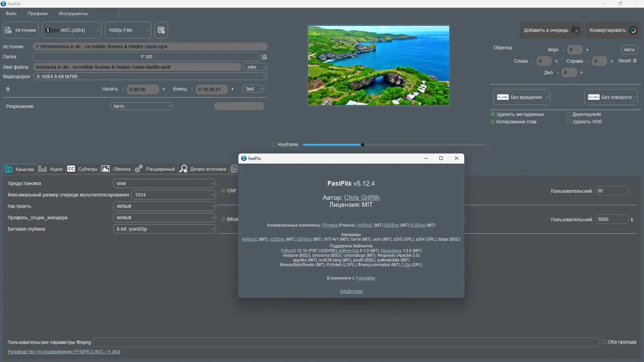
Task: Click the ЛИЦЕНЗИИ link in the About dialog
Action: coord(351,292)
